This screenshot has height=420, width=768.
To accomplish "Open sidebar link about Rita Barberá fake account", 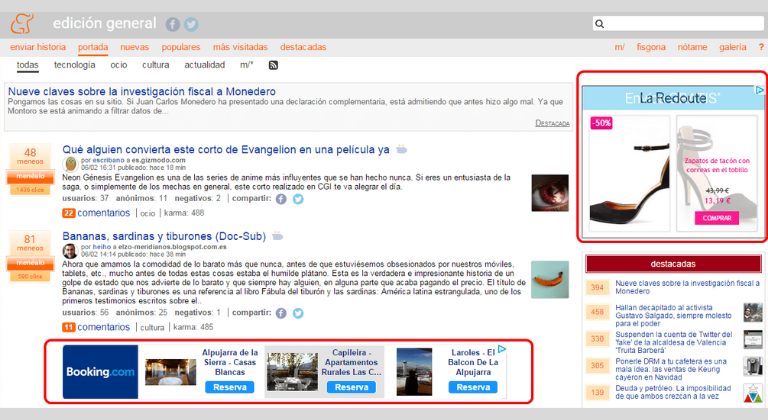I will (x=673, y=342).
